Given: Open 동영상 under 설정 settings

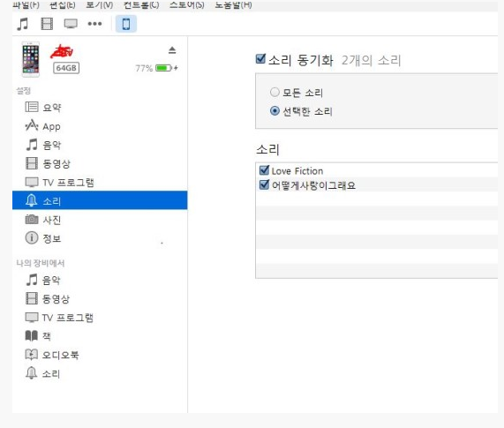Looking at the screenshot, I should (x=100, y=163).
